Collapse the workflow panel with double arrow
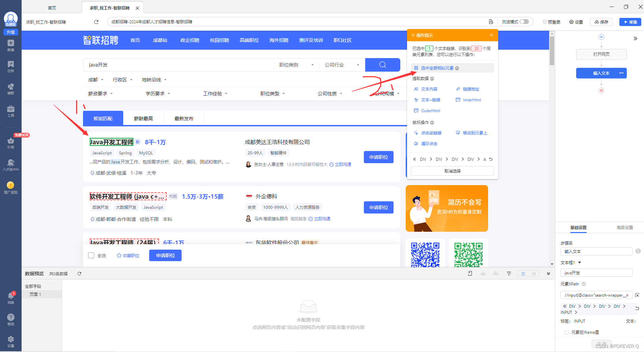The image size is (644, 352). (x=635, y=39)
